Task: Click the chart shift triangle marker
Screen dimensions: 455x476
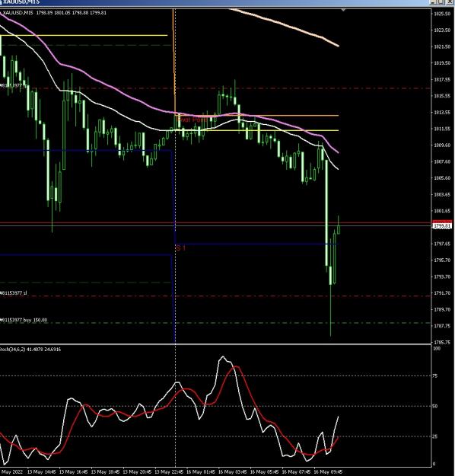Action: 343,11
